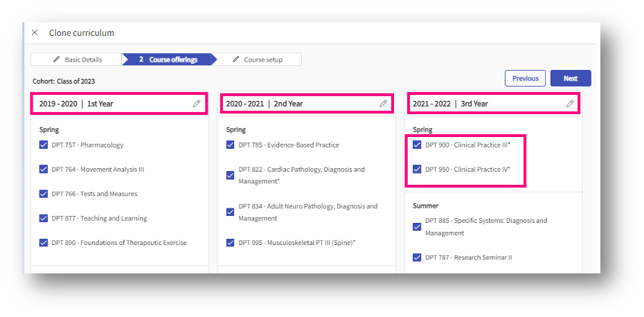Deselect DPT 900 - Clinical Practice III
Screen dimensions: 644x317
[x=417, y=145]
